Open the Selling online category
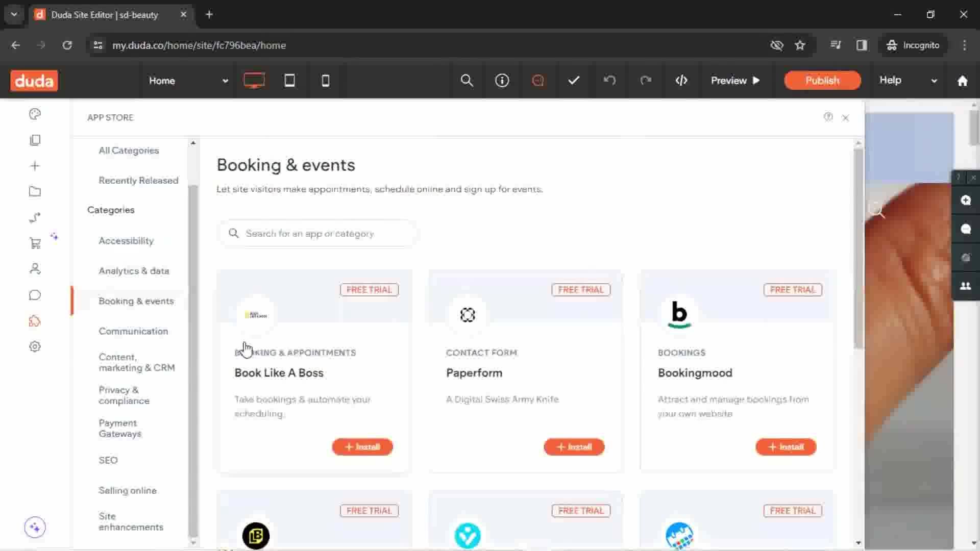The width and height of the screenshot is (980, 551). pyautogui.click(x=128, y=490)
